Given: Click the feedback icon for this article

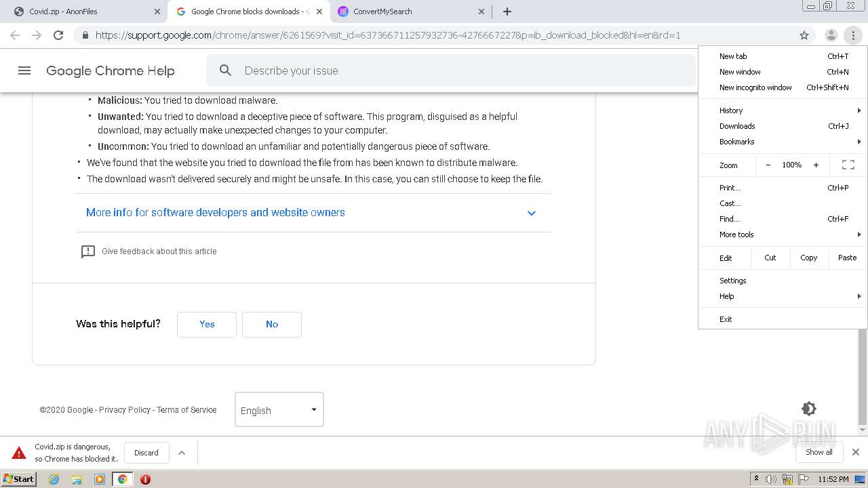Looking at the screenshot, I should tap(88, 251).
